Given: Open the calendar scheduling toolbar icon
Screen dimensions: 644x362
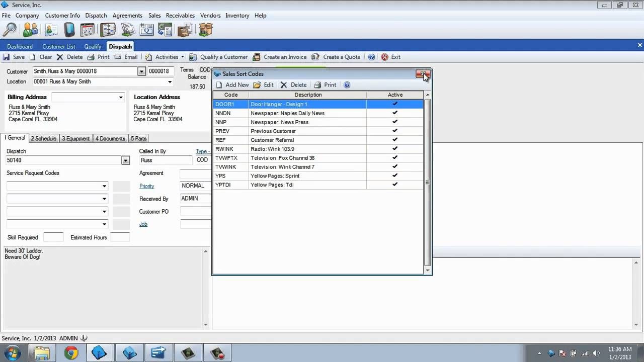Looking at the screenshot, I should pos(89,30).
